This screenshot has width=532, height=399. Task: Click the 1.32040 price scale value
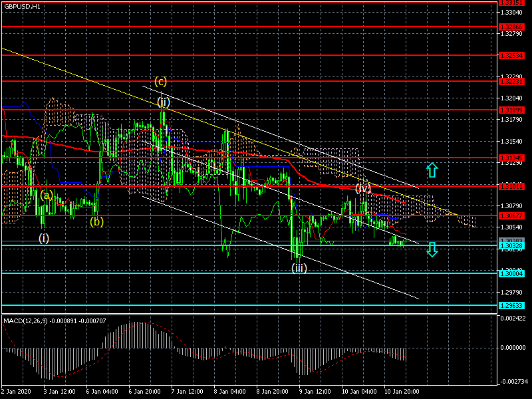511,98
